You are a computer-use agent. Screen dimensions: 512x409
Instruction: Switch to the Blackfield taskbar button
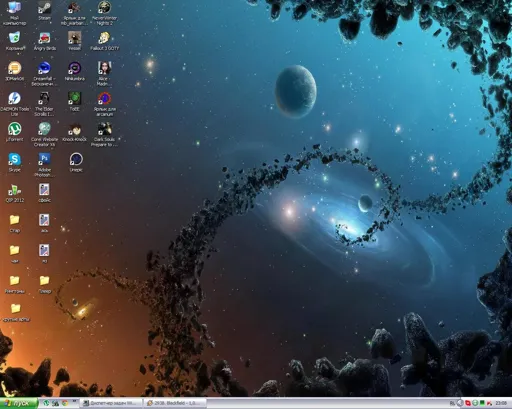pos(175,403)
